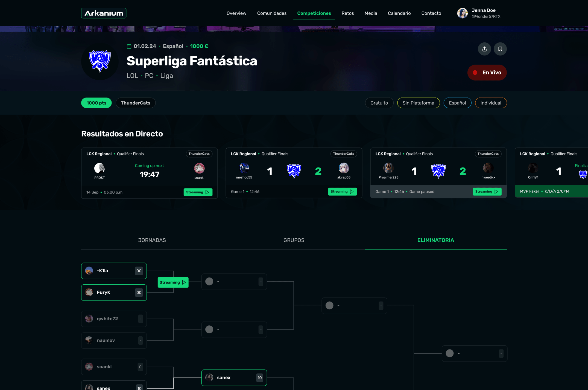Toggle the Sin Plataforma filter chip
The width and height of the screenshot is (588, 390).
click(x=418, y=103)
